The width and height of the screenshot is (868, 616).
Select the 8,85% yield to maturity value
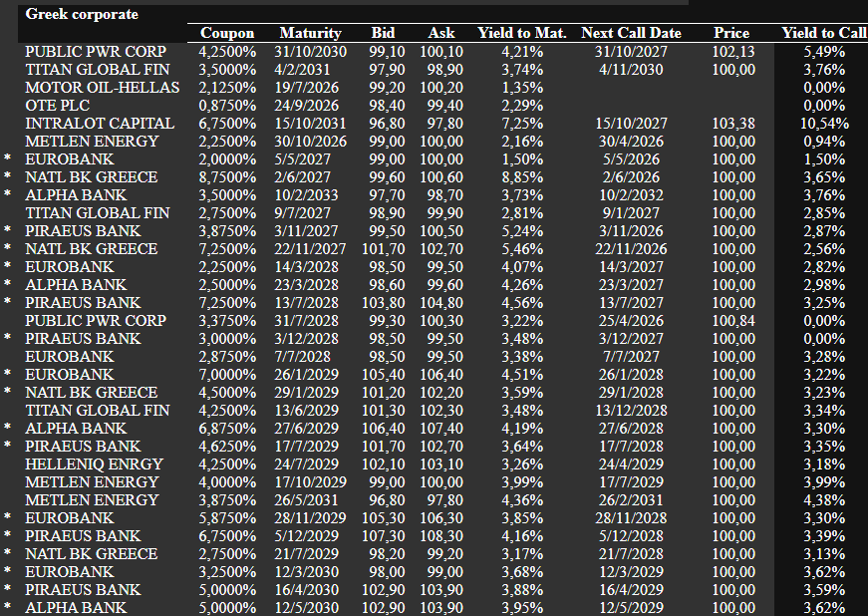pyautogui.click(x=522, y=177)
